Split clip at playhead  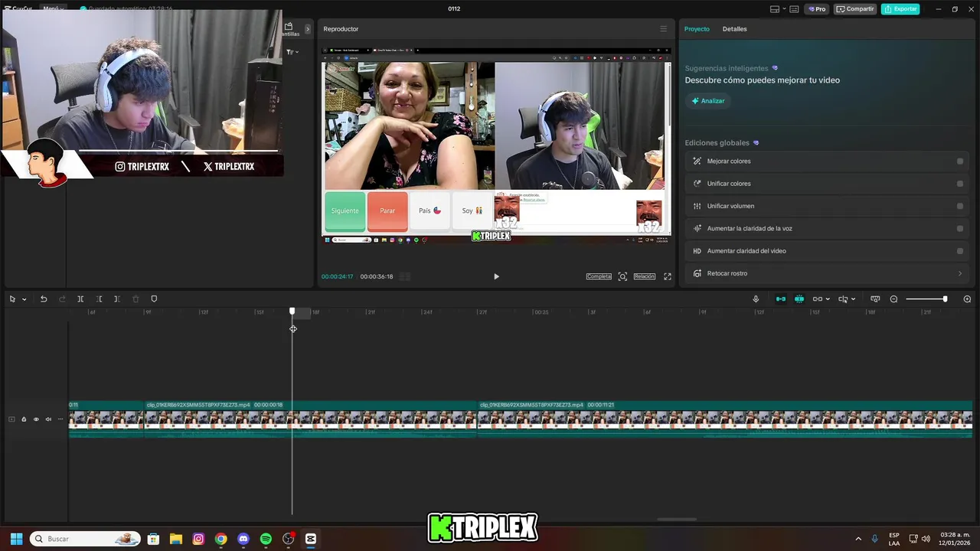click(x=80, y=299)
